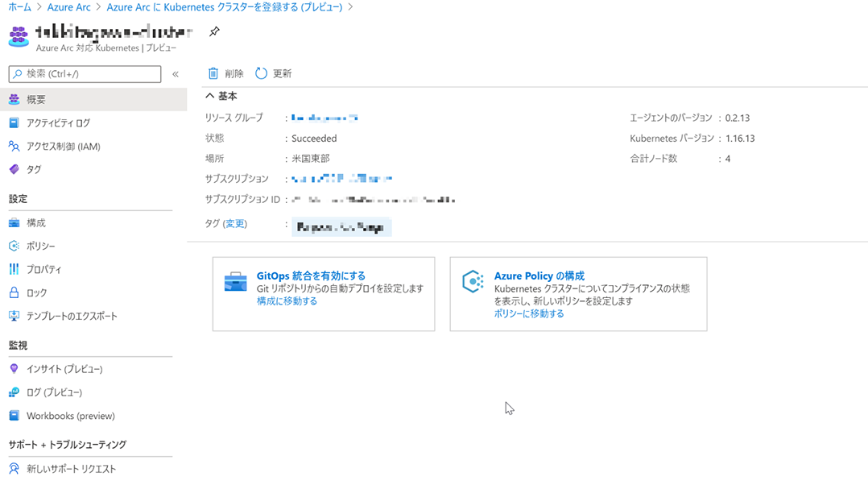Select agent version 0.2.13 value
This screenshot has width=868, height=485.
pos(738,118)
